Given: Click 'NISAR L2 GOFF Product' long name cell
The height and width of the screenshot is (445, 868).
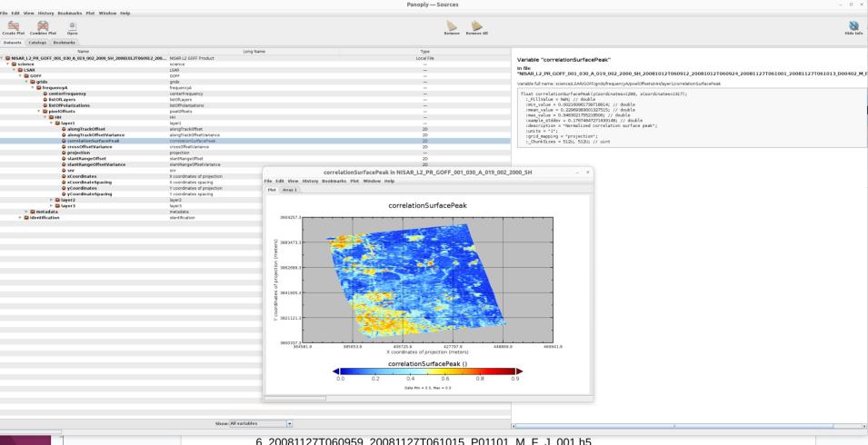Looking at the screenshot, I should (192, 58).
